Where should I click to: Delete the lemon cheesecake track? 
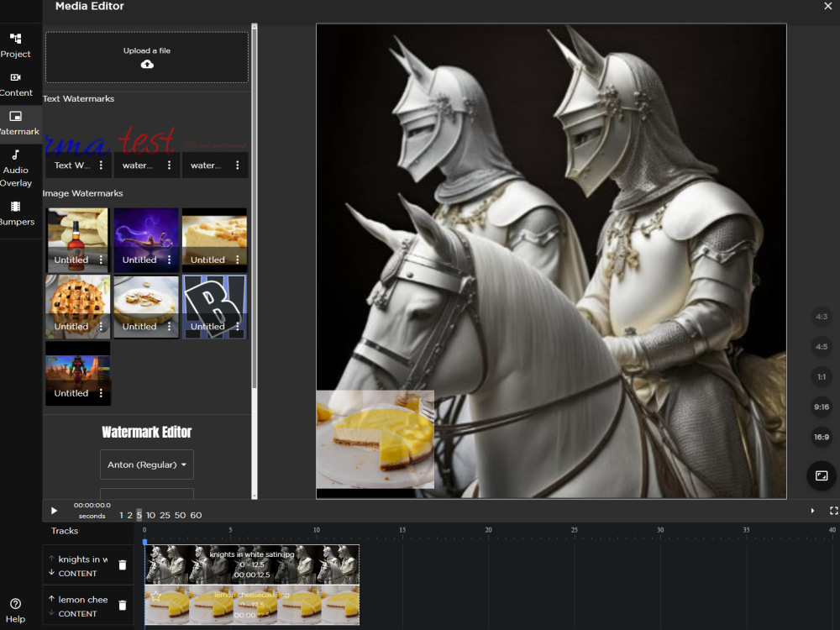pos(122,605)
